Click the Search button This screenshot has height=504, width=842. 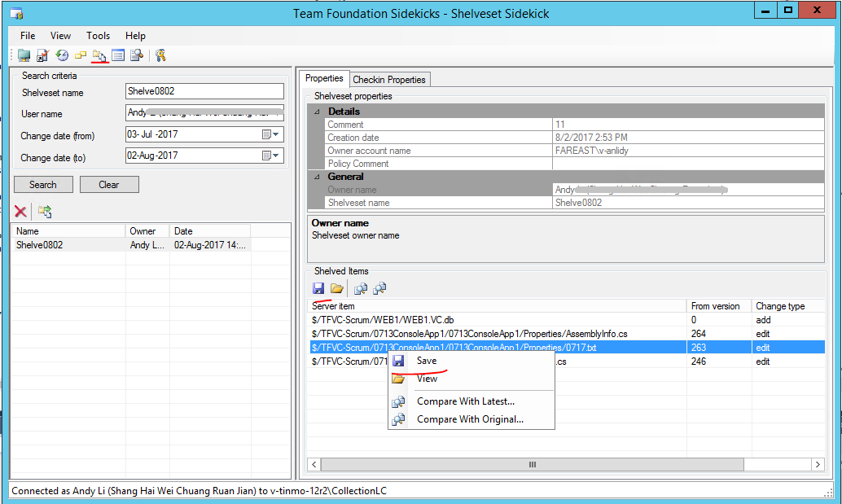43,185
